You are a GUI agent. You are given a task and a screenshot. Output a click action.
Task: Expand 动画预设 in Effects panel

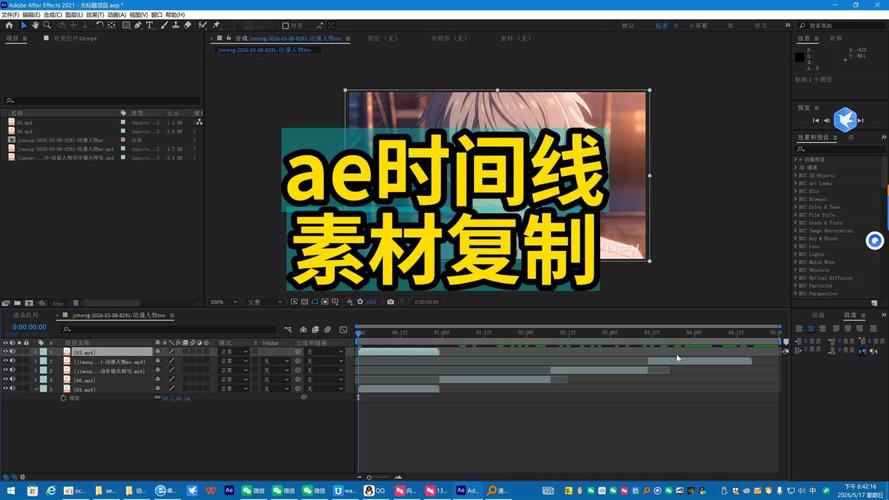(x=795, y=159)
